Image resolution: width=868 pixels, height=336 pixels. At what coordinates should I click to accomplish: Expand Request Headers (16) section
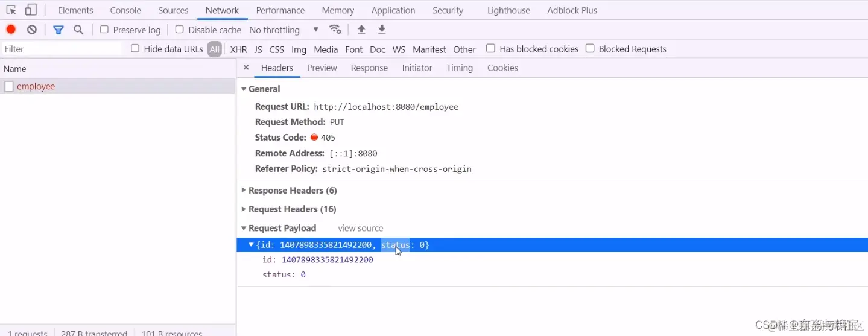[x=244, y=209]
